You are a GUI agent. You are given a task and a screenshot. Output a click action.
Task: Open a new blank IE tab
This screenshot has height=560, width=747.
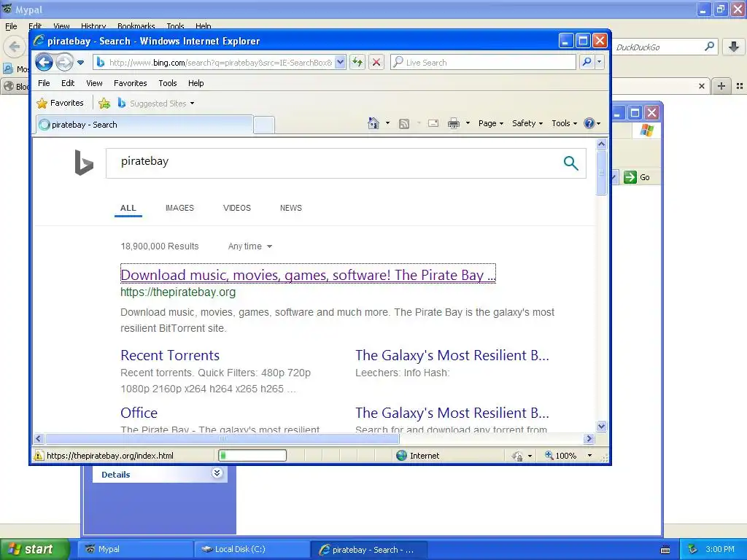point(264,125)
